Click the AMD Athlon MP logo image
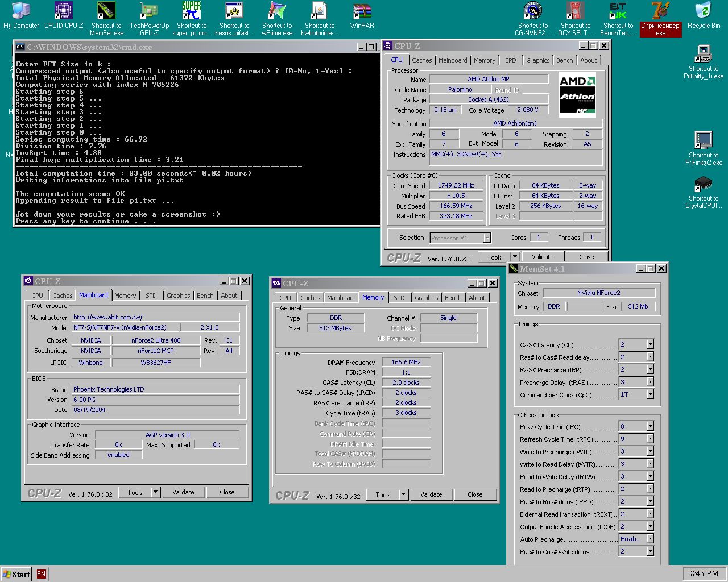The height and width of the screenshot is (582, 728). coord(577,94)
